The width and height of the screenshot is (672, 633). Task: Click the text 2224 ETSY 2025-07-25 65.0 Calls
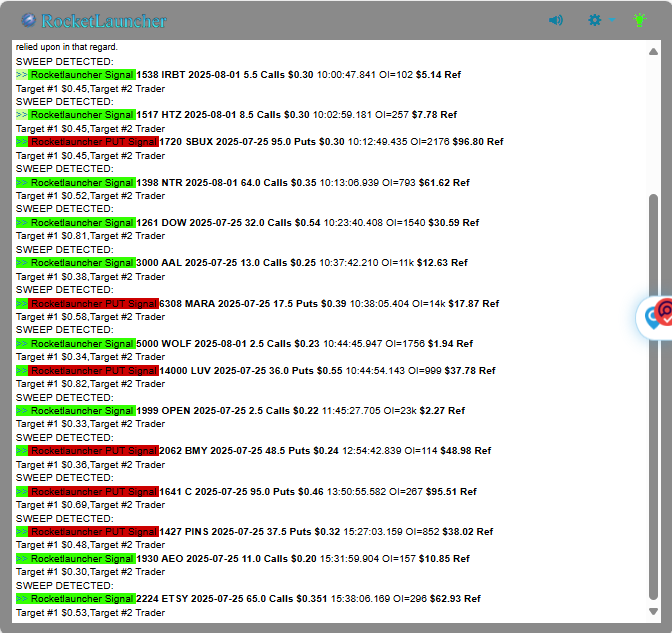[215, 599]
